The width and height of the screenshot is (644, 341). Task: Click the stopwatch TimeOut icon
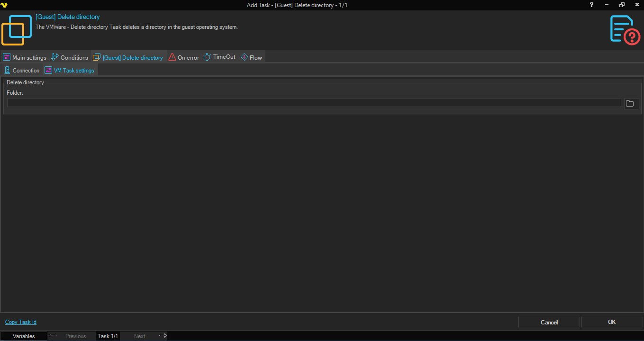pyautogui.click(x=208, y=57)
